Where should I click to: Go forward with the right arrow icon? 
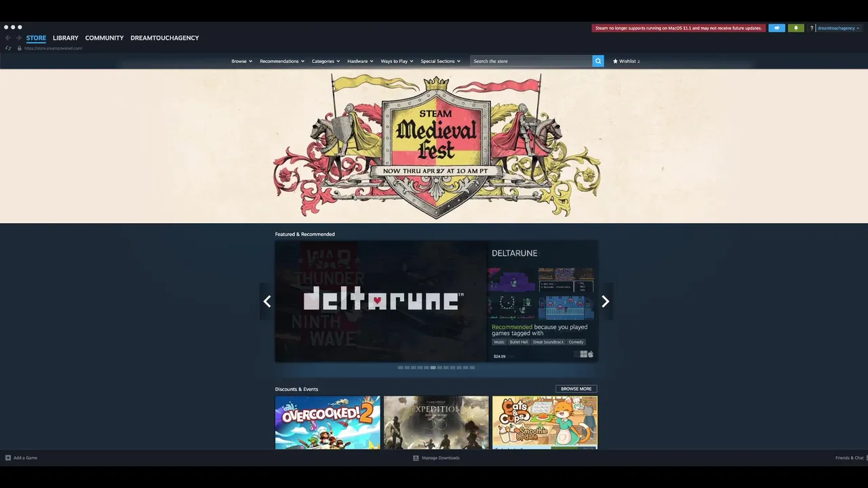pos(19,38)
